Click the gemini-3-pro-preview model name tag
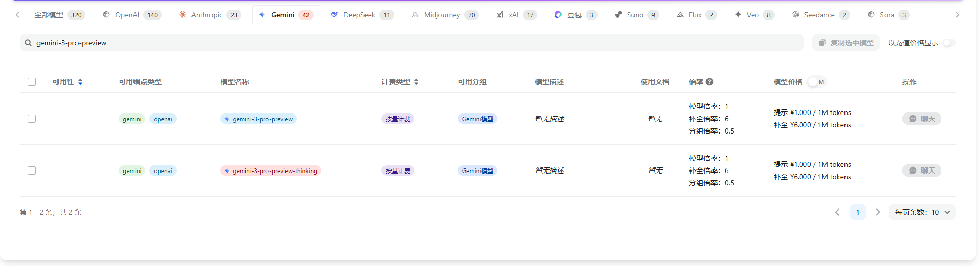The width and height of the screenshot is (980, 266). click(x=259, y=119)
